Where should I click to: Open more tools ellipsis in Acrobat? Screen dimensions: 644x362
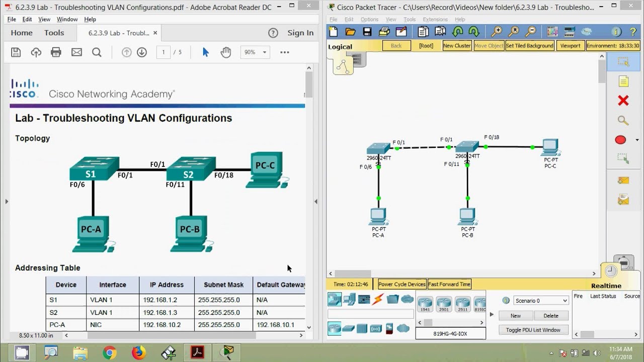coord(284,52)
